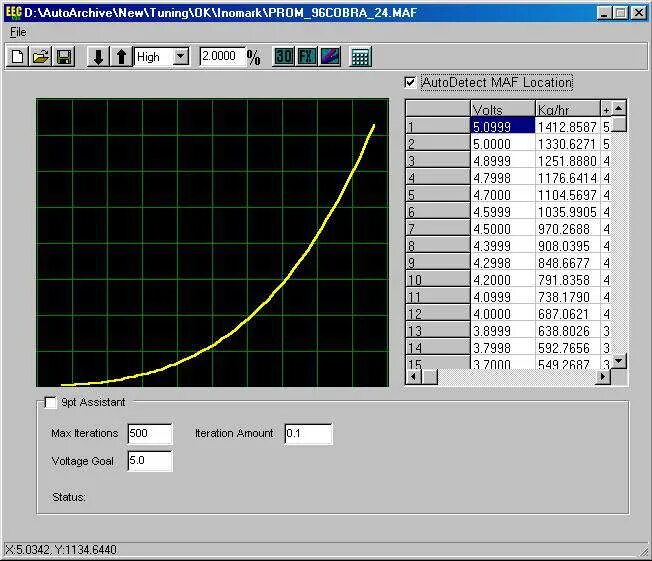Open the File menu
The height and width of the screenshot is (561, 652).
pyautogui.click(x=18, y=32)
